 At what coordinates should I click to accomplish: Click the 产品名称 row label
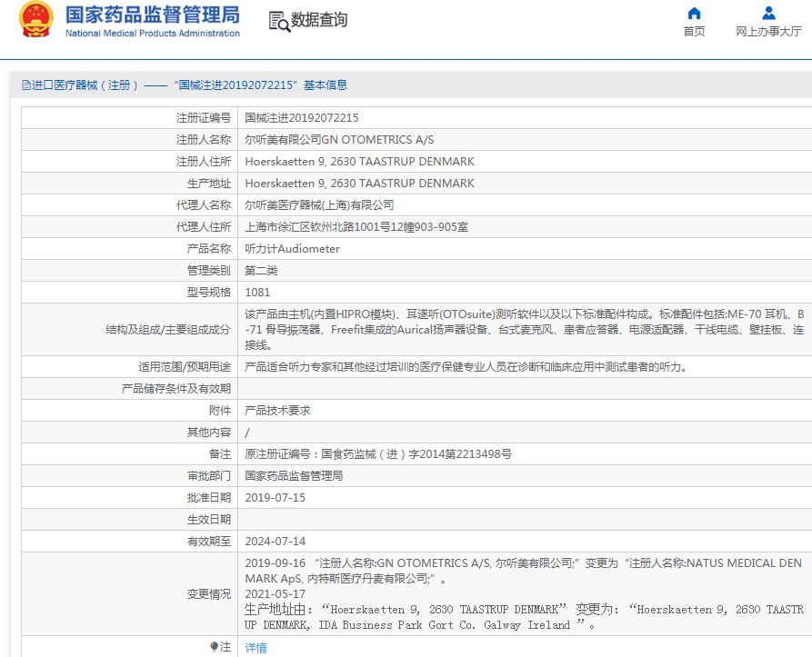click(209, 248)
